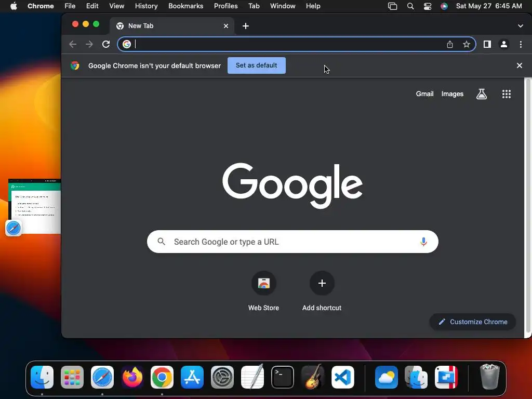
Task: Open the Chrome profile avatar menu
Action: [504, 45]
